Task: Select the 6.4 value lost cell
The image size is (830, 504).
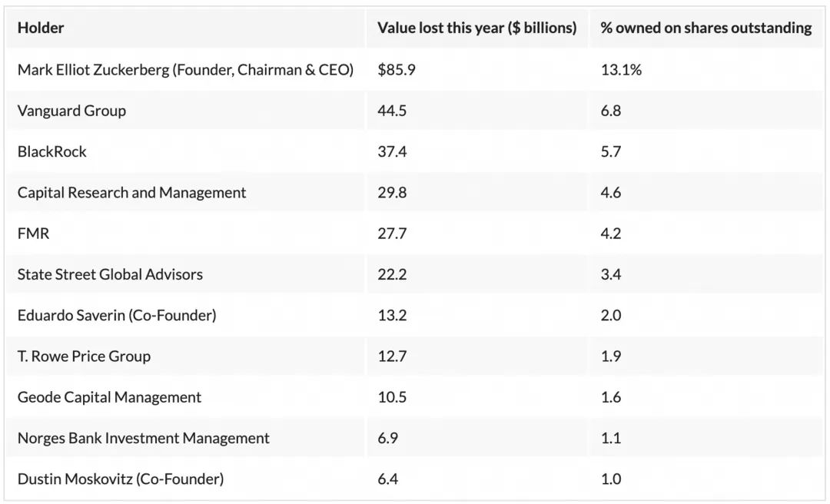Action: coord(388,479)
